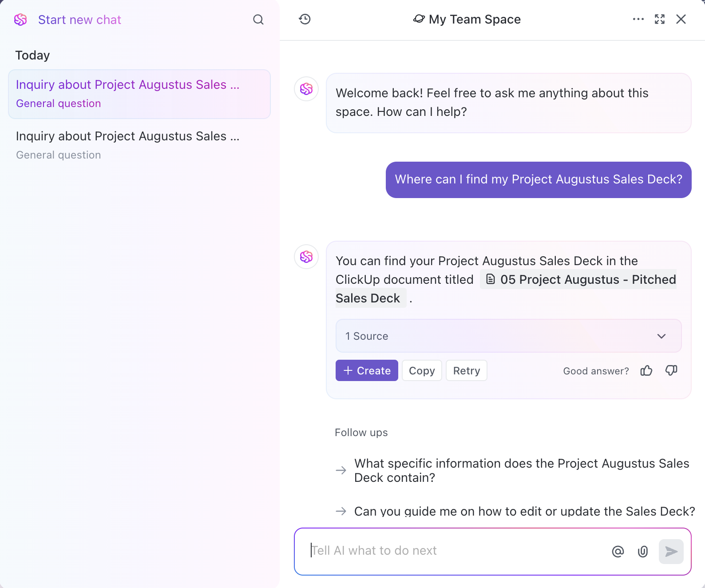Click the Follow ups label

361,433
